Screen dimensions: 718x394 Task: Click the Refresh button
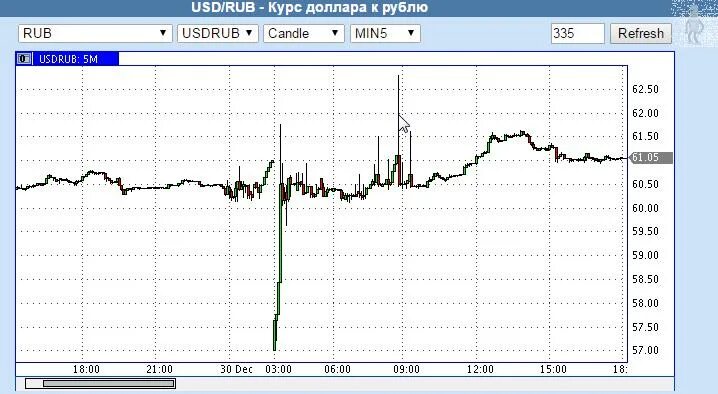[641, 33]
